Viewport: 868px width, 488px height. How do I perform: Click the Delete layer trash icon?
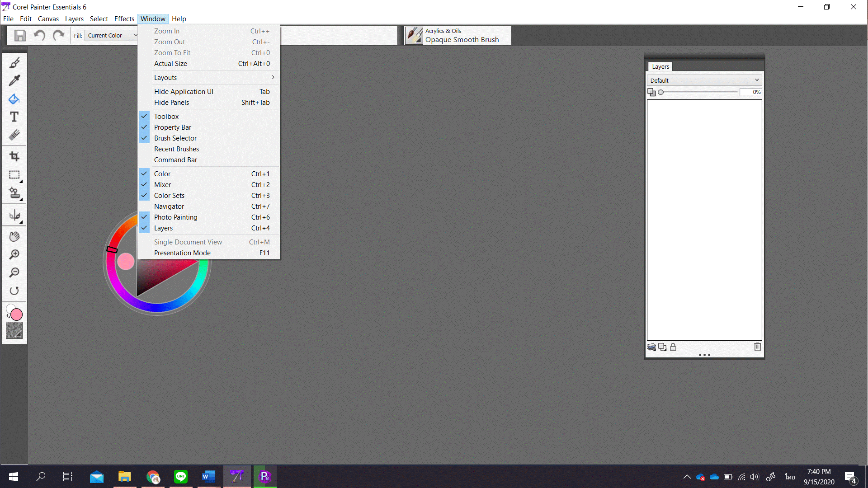[757, 347]
